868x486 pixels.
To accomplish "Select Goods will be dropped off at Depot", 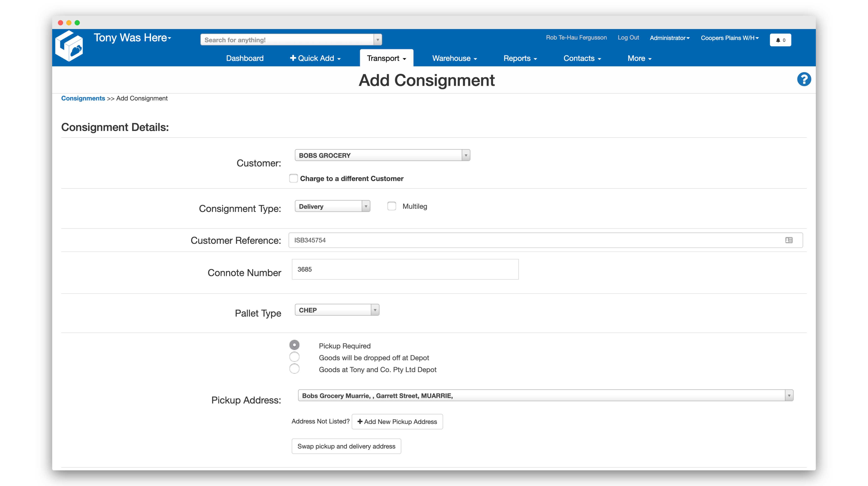I will [294, 357].
